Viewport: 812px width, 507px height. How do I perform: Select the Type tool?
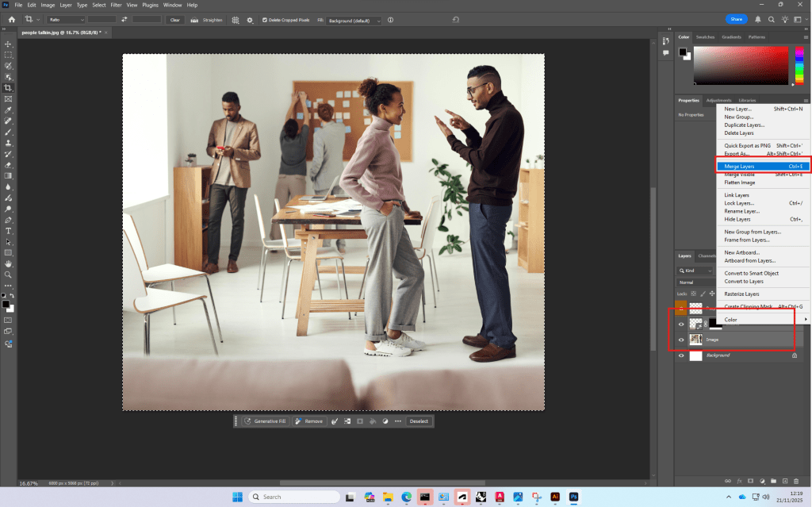click(x=8, y=231)
